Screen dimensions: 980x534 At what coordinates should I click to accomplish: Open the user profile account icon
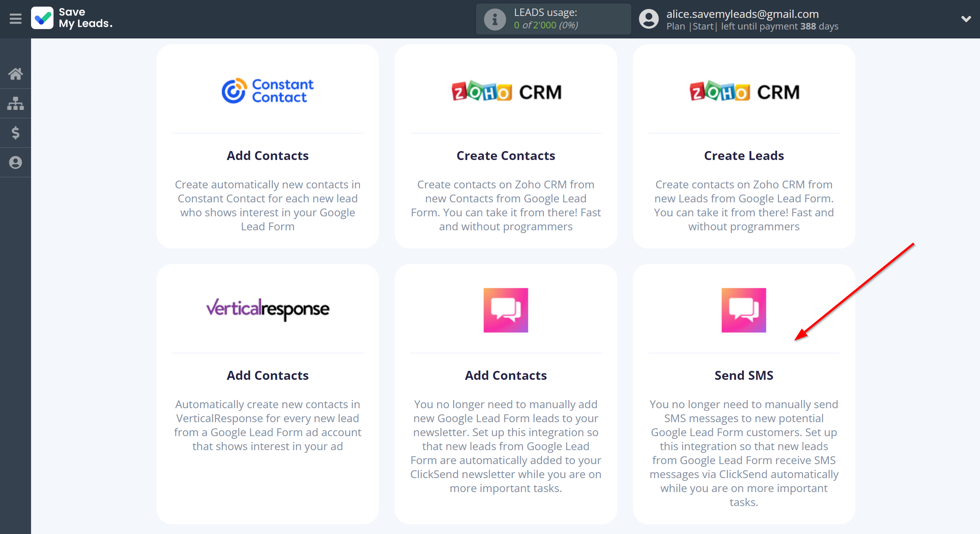[x=647, y=19]
